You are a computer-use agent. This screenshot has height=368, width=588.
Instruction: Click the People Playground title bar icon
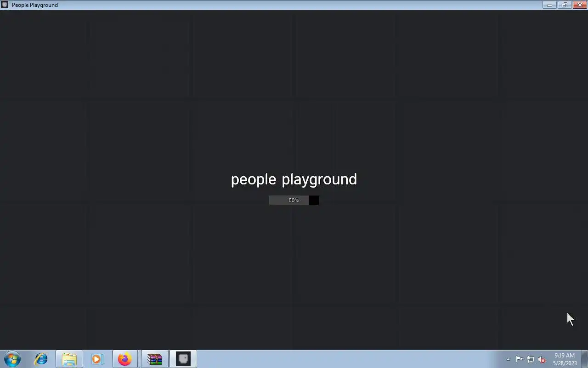[x=5, y=5]
